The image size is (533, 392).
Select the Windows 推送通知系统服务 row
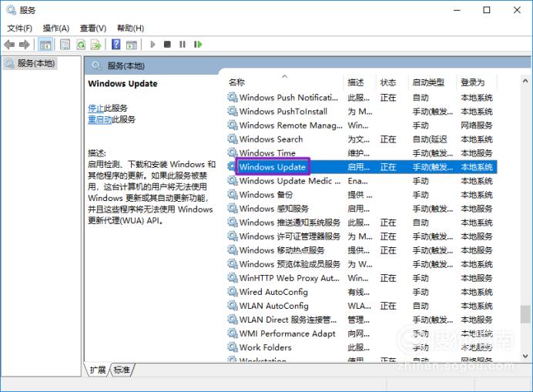[362, 223]
